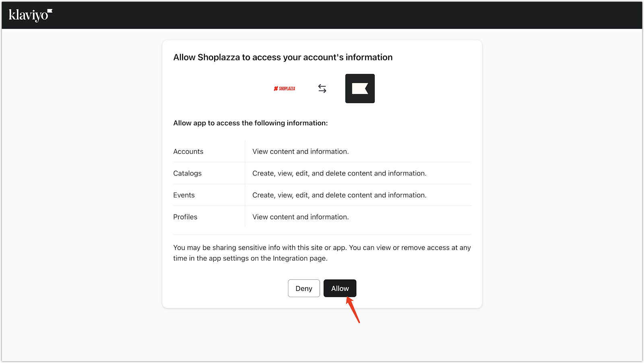This screenshot has width=644, height=363.
Task: Click the Allow button
Action: click(340, 288)
